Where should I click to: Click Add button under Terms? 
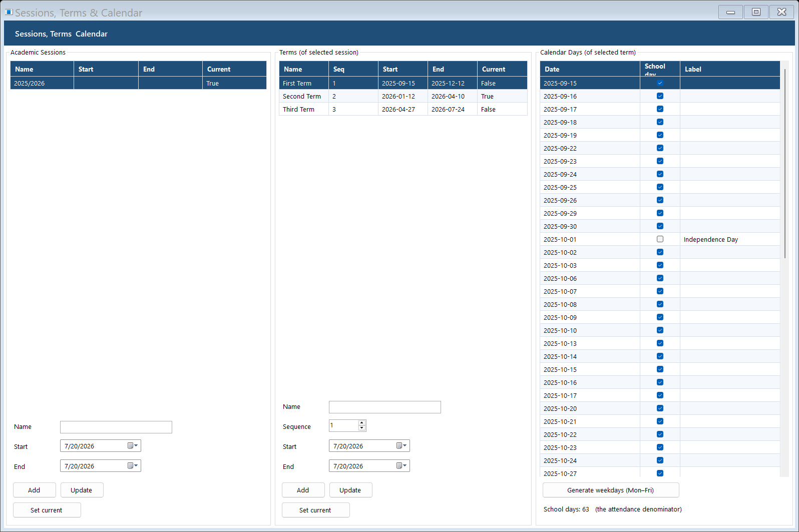pyautogui.click(x=303, y=490)
